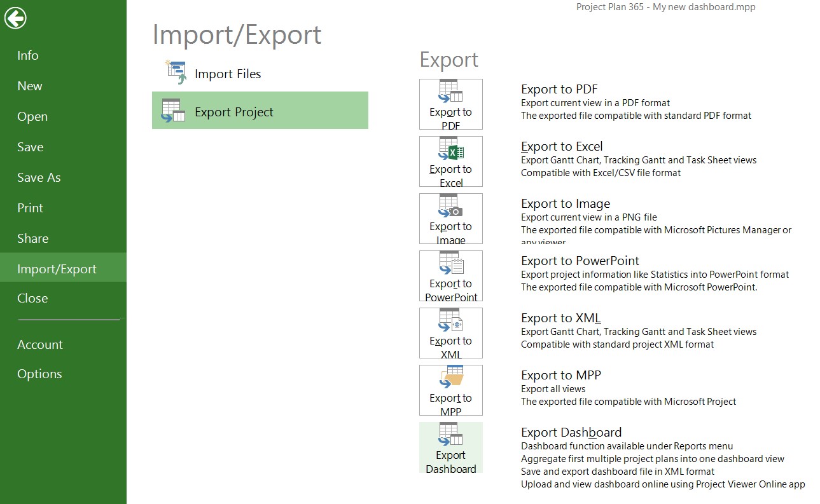Click the Export to XML heading text
Image resolution: width=820 pixels, height=504 pixels.
click(x=561, y=318)
